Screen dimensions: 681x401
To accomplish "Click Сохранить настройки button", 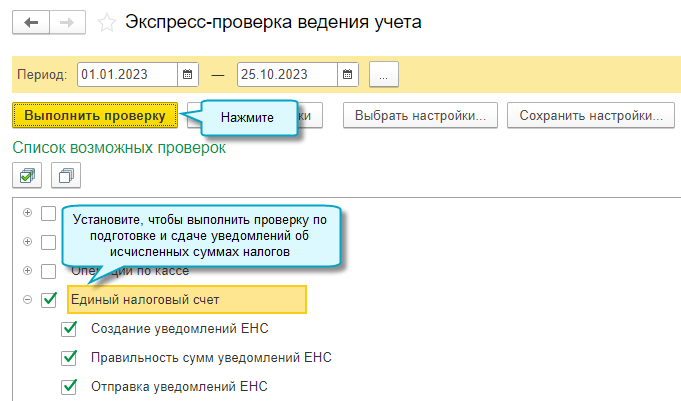I will click(590, 115).
